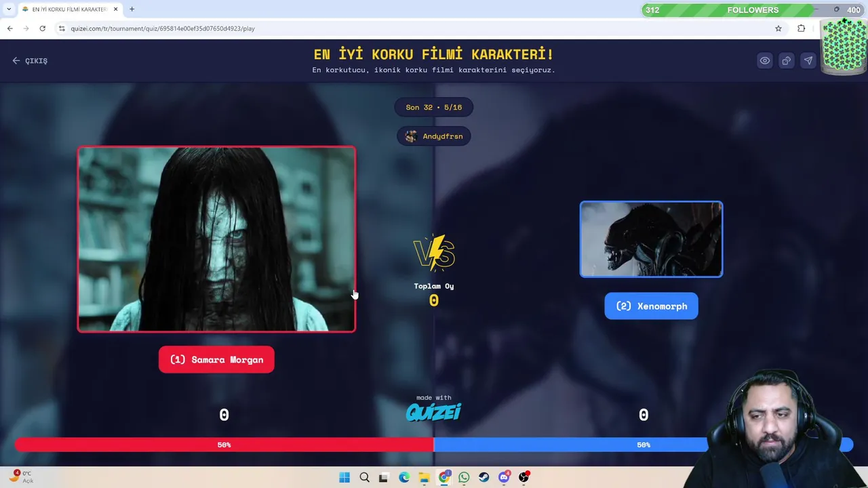Click the subtitle En korkutucu, ikonik korku text
Image resolution: width=868 pixels, height=488 pixels.
click(x=434, y=70)
